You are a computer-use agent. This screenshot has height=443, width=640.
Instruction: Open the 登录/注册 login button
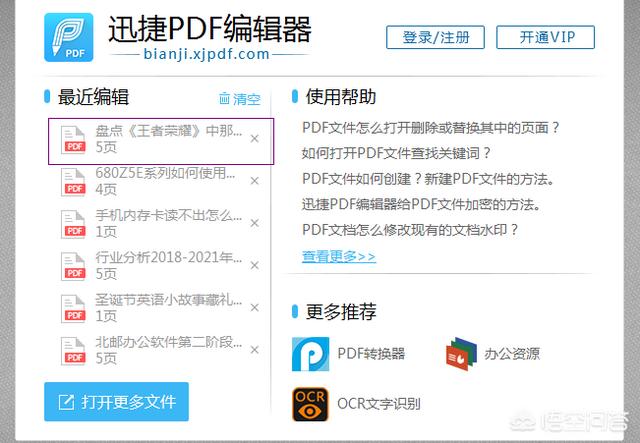436,37
